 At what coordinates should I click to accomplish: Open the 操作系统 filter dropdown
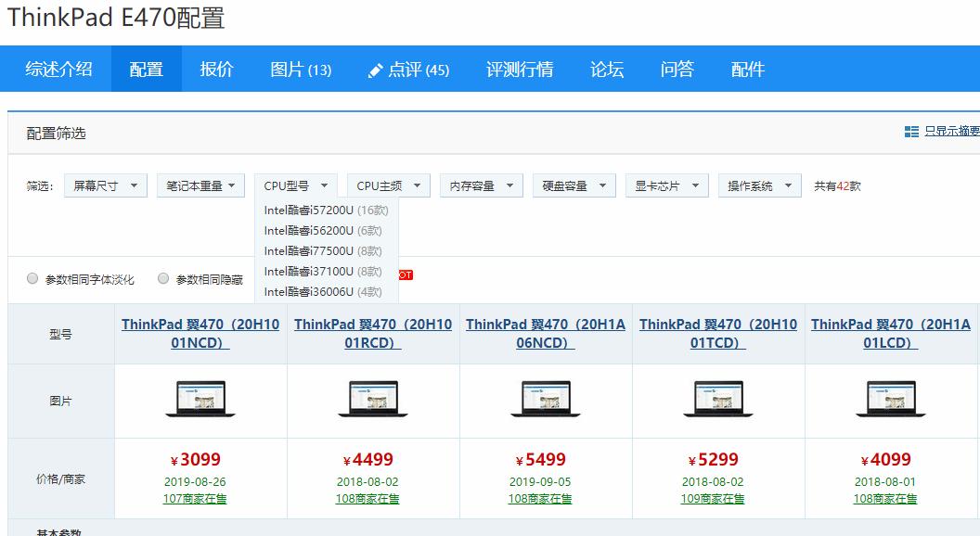761,185
